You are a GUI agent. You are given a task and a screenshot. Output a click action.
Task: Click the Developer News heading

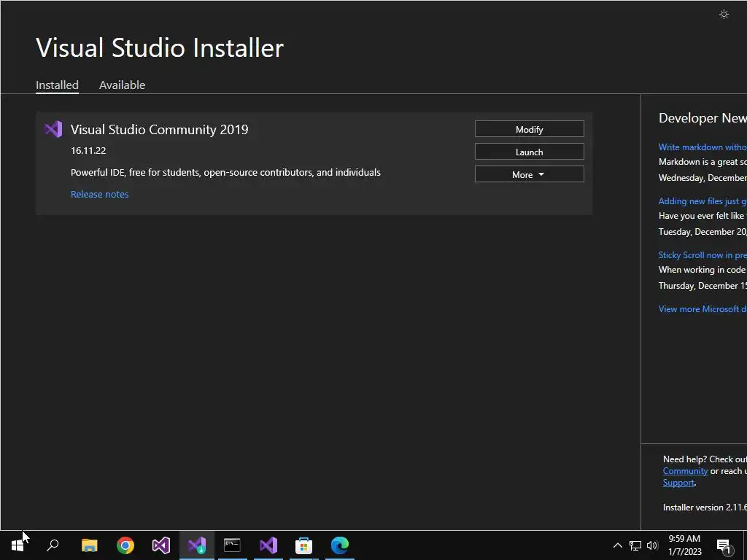[703, 118]
